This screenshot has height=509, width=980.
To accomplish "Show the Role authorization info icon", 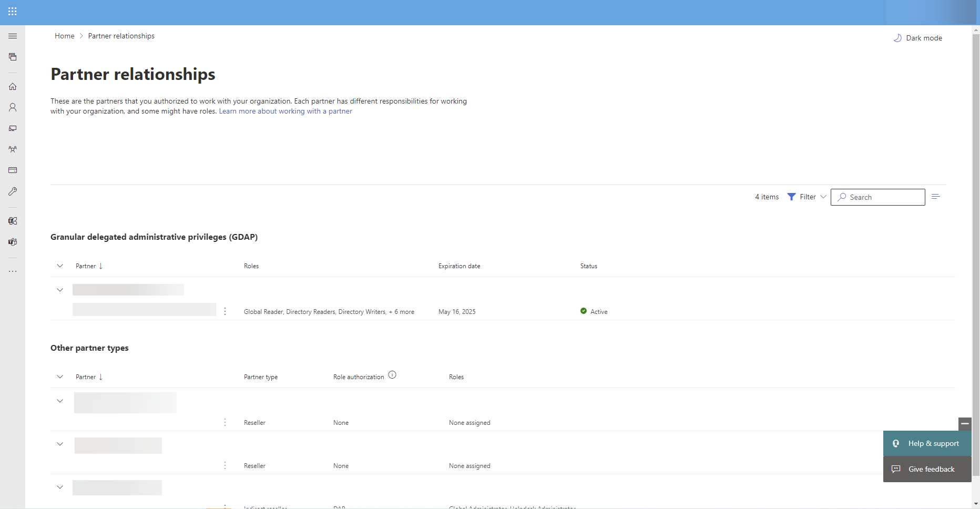I will click(392, 375).
